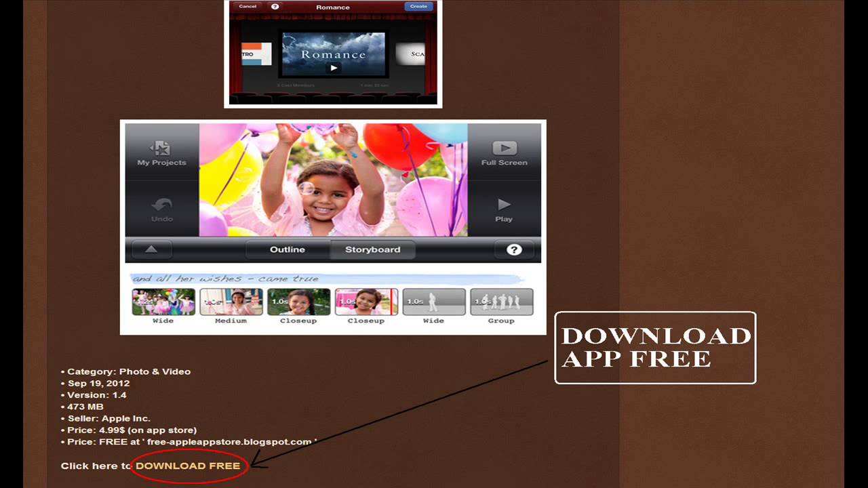
Task: Collapse the panel with the up arrow button
Action: click(151, 249)
